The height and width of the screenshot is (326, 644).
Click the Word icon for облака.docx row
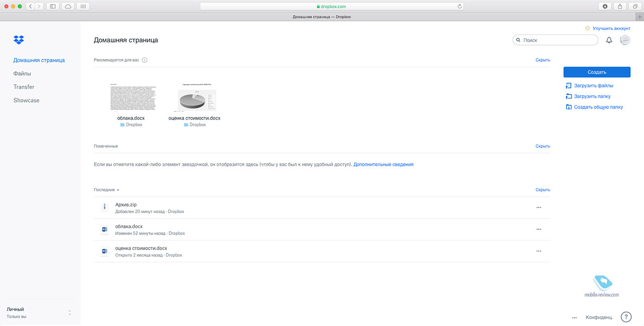(104, 229)
